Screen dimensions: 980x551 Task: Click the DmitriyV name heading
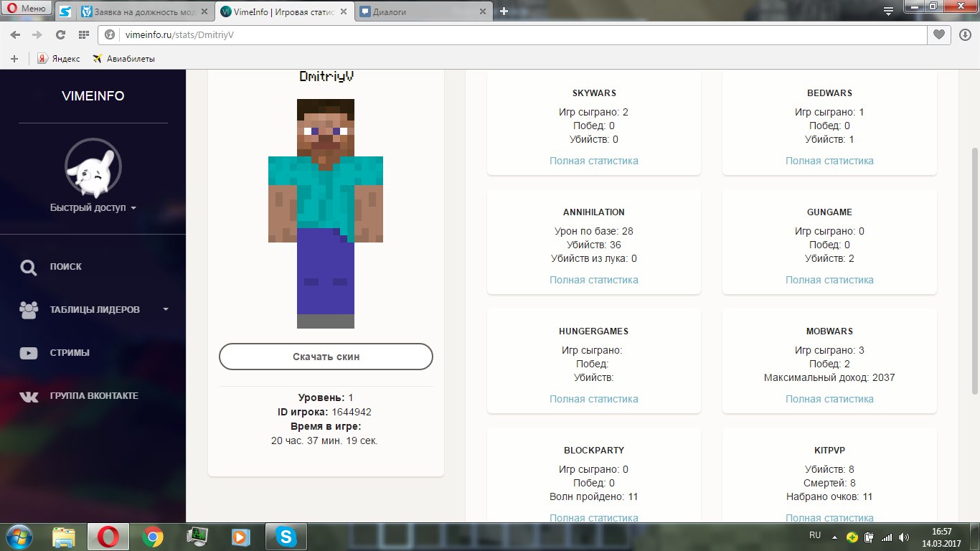point(326,77)
